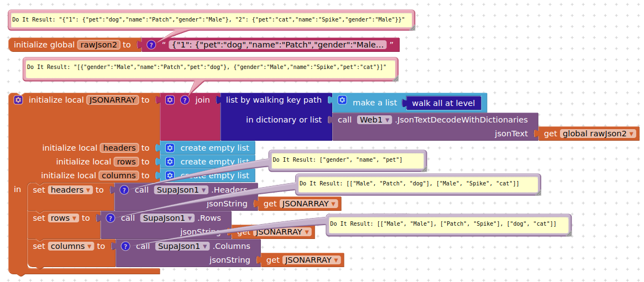
Task: Click the question mark on rawJson2 text block
Action: click(x=151, y=45)
